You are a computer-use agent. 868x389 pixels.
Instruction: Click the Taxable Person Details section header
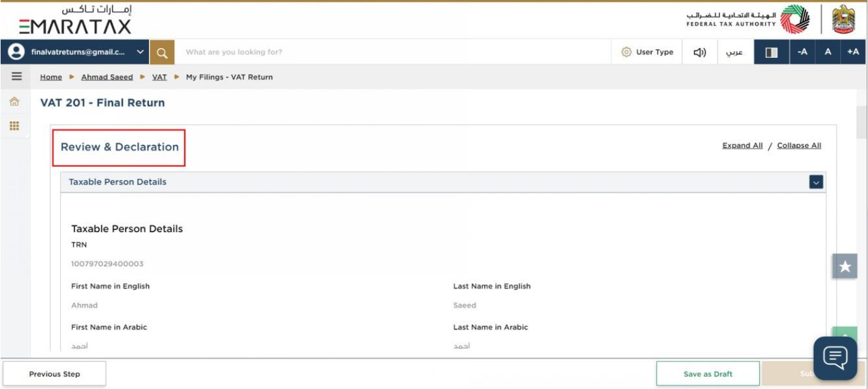coord(443,182)
